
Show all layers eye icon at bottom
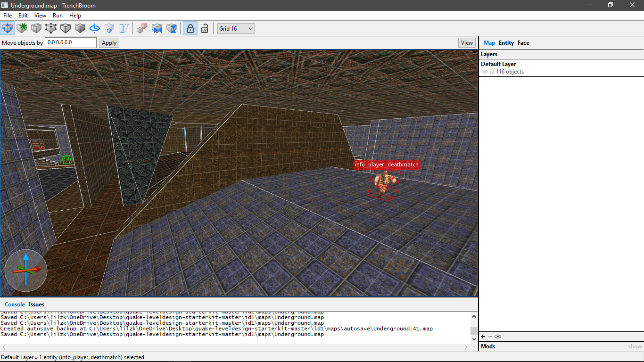click(498, 336)
